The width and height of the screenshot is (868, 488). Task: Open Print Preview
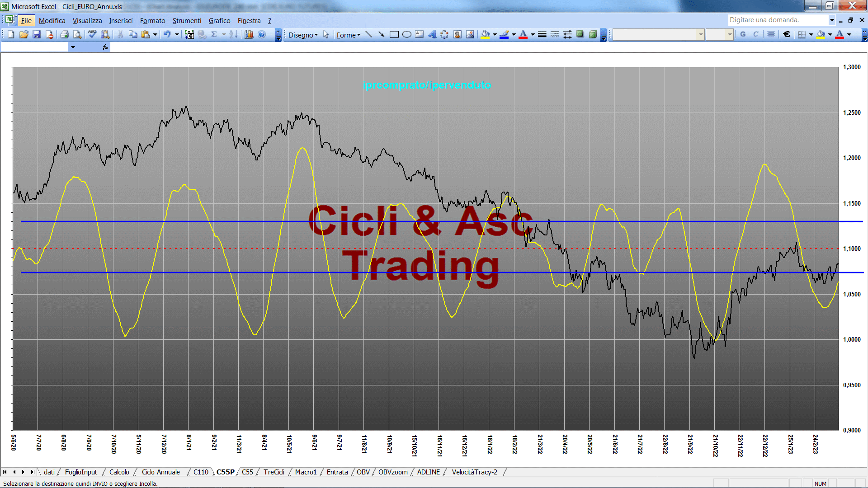tap(77, 34)
